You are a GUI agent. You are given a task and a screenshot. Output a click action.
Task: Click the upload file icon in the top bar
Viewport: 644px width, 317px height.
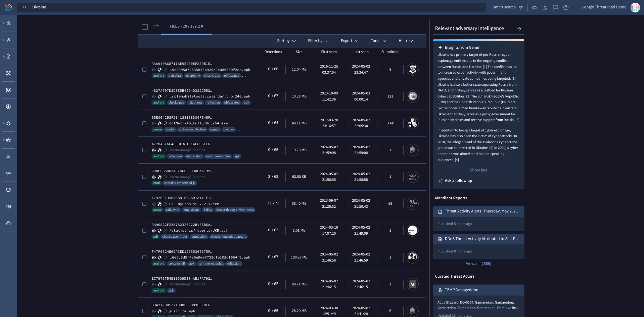coord(545,7)
